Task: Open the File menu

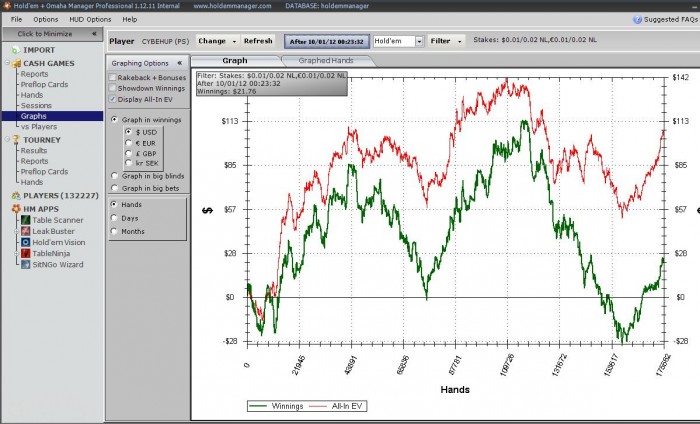Action: click(x=17, y=19)
